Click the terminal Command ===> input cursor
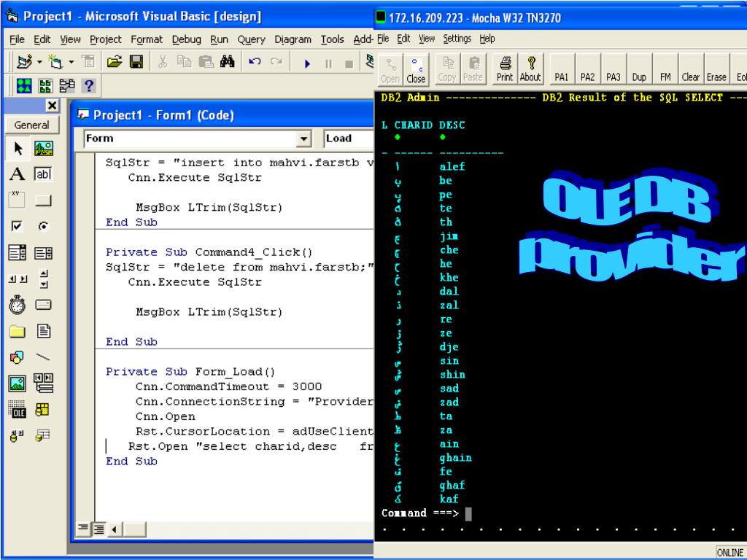The height and width of the screenshot is (560, 747). click(x=468, y=514)
